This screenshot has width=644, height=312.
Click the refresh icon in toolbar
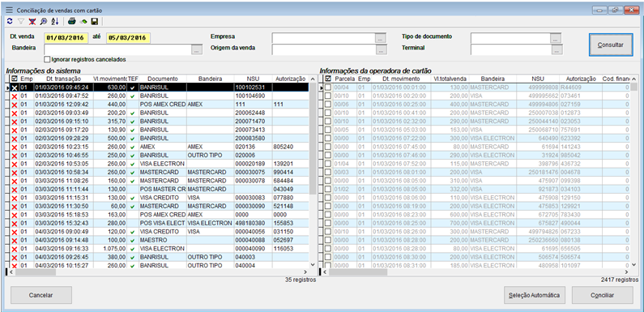(x=10, y=21)
